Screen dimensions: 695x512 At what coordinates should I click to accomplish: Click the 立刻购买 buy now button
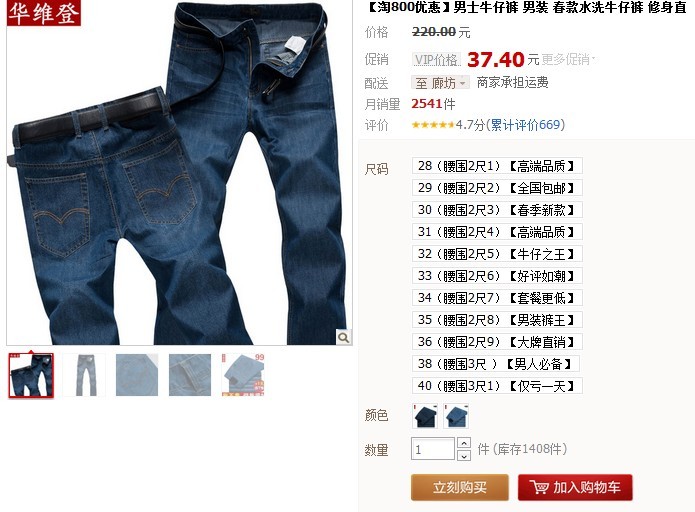point(460,487)
